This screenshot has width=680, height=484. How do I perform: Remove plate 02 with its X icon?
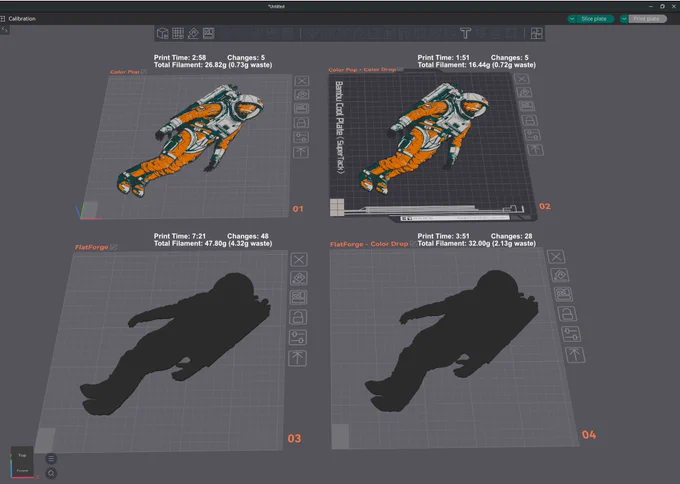tap(522, 79)
